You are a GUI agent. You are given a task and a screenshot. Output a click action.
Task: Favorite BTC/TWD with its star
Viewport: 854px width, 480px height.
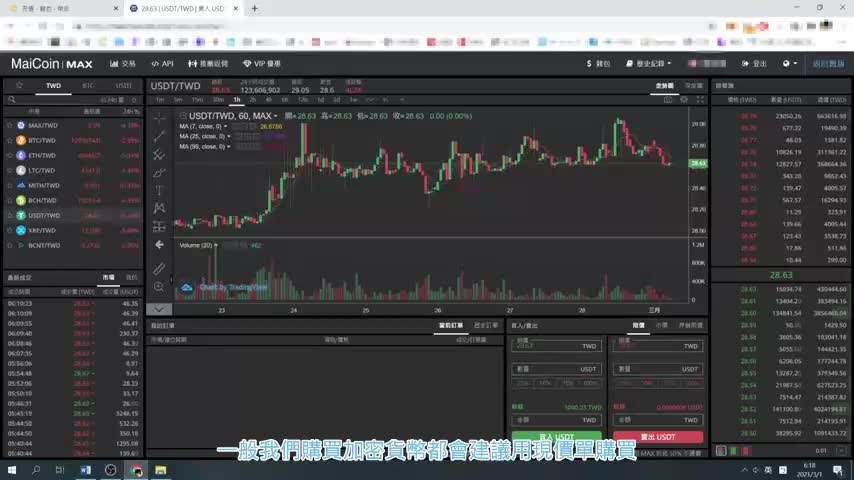(9, 140)
